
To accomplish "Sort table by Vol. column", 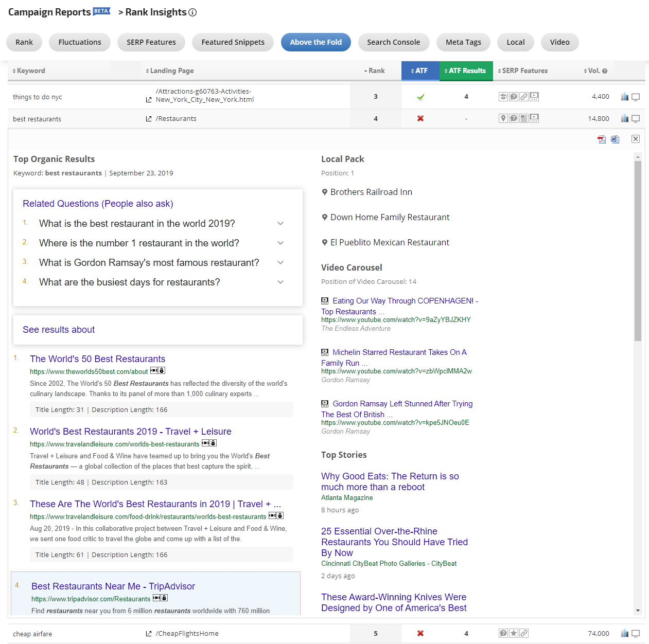I will tap(595, 70).
